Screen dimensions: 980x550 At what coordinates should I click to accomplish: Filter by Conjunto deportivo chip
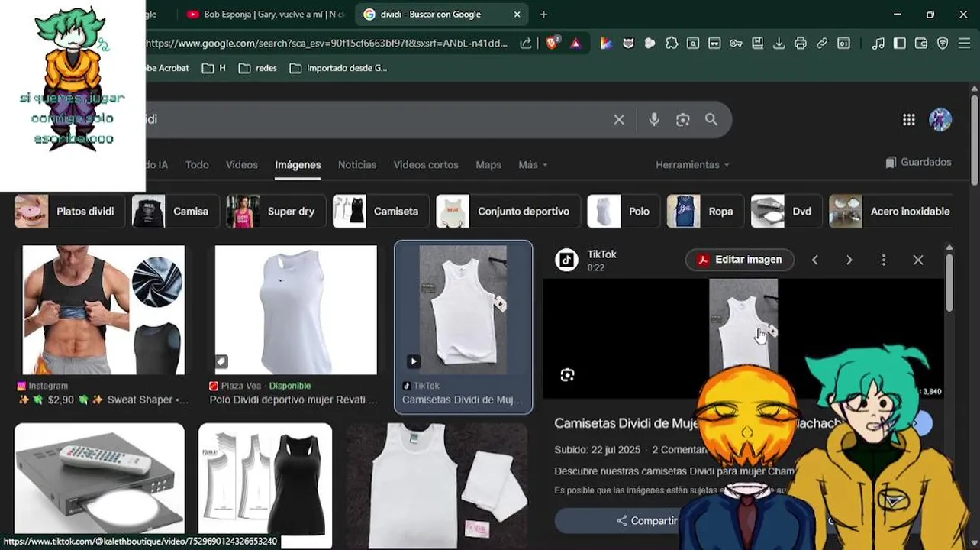[508, 212]
